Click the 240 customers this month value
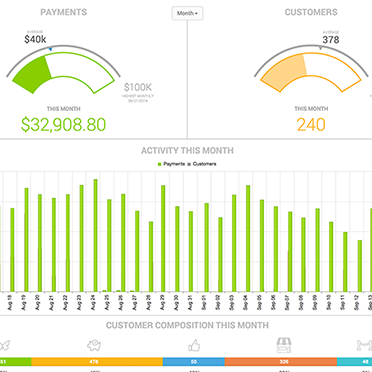 coord(311,125)
